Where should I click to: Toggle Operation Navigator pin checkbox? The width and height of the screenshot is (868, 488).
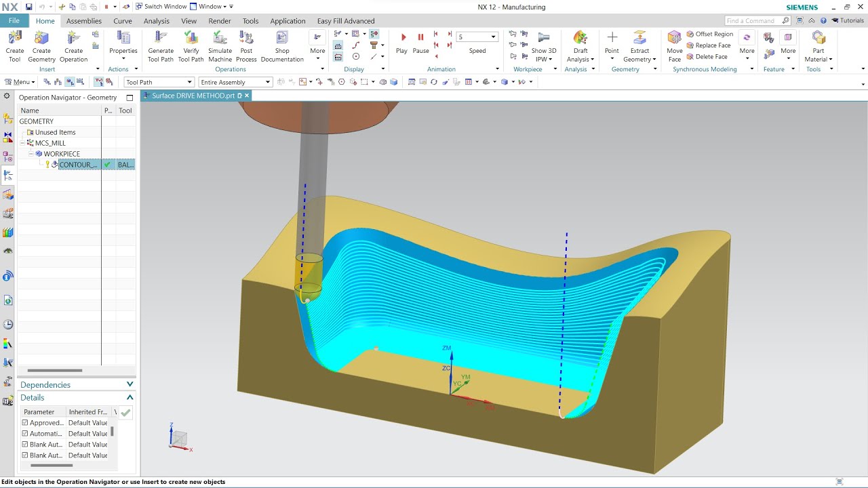pos(130,98)
